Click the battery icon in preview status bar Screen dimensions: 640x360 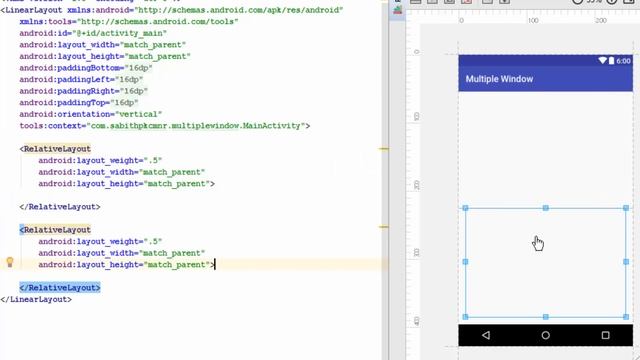611,60
